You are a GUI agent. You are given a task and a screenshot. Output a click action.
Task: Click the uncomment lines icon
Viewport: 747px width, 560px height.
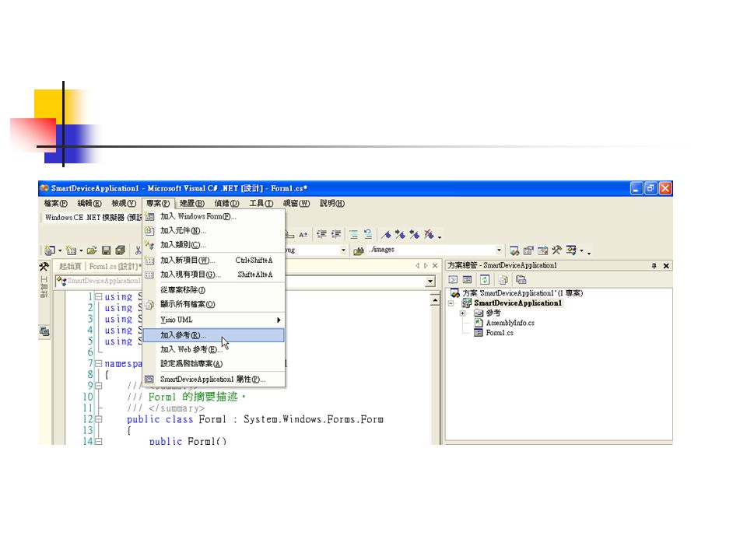coord(368,234)
